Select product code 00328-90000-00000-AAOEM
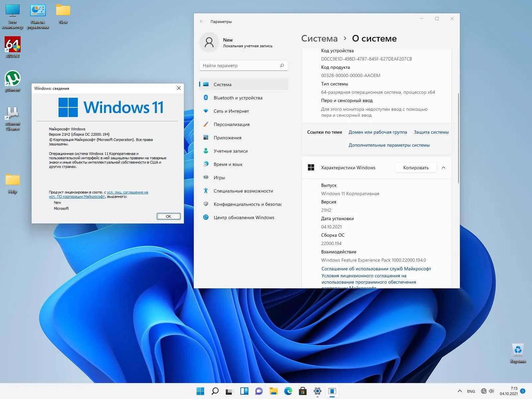 point(350,75)
